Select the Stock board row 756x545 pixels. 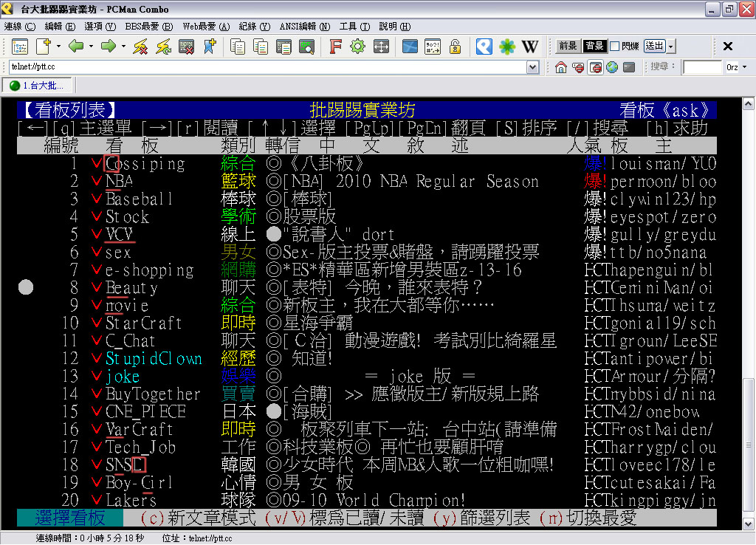[366, 217]
